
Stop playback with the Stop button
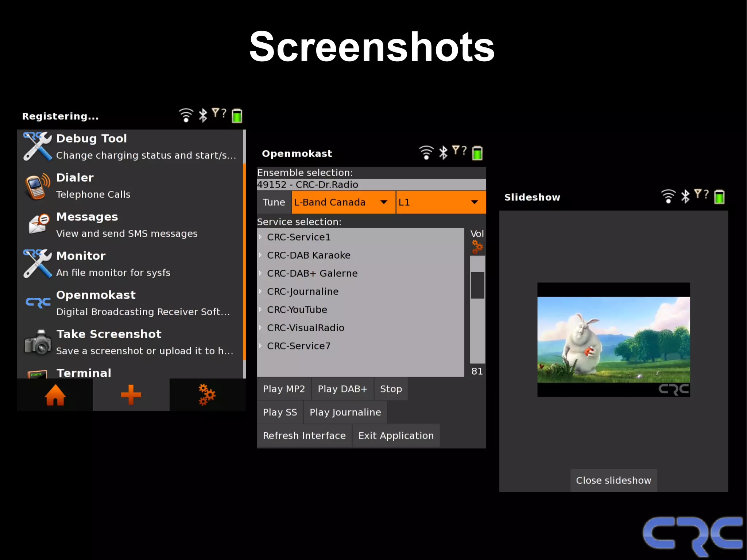(391, 389)
